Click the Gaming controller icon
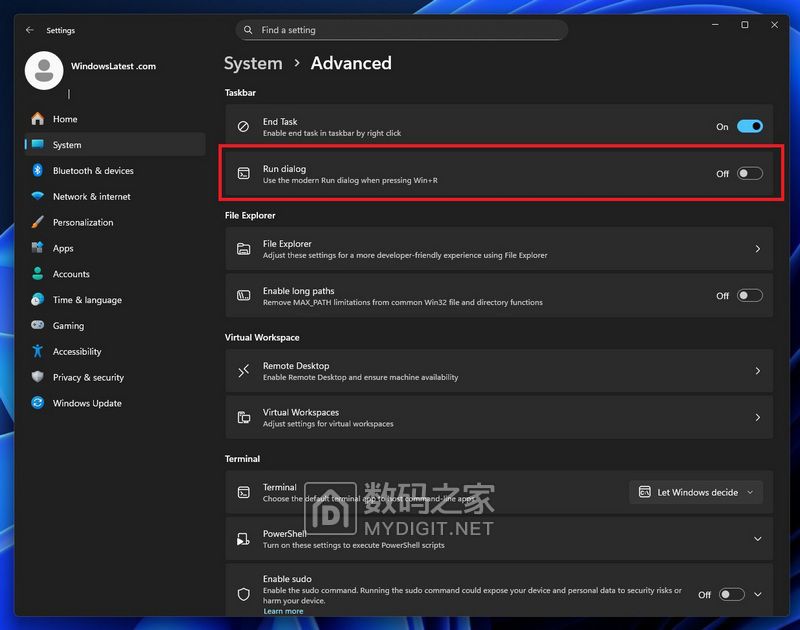This screenshot has width=800, height=630. [38, 325]
